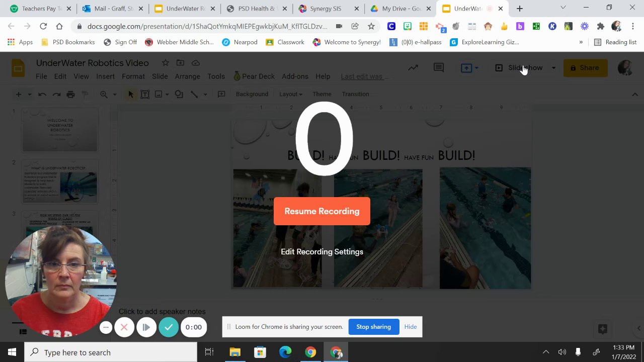
Task: Open File Explorer from the taskbar
Action: point(235,352)
